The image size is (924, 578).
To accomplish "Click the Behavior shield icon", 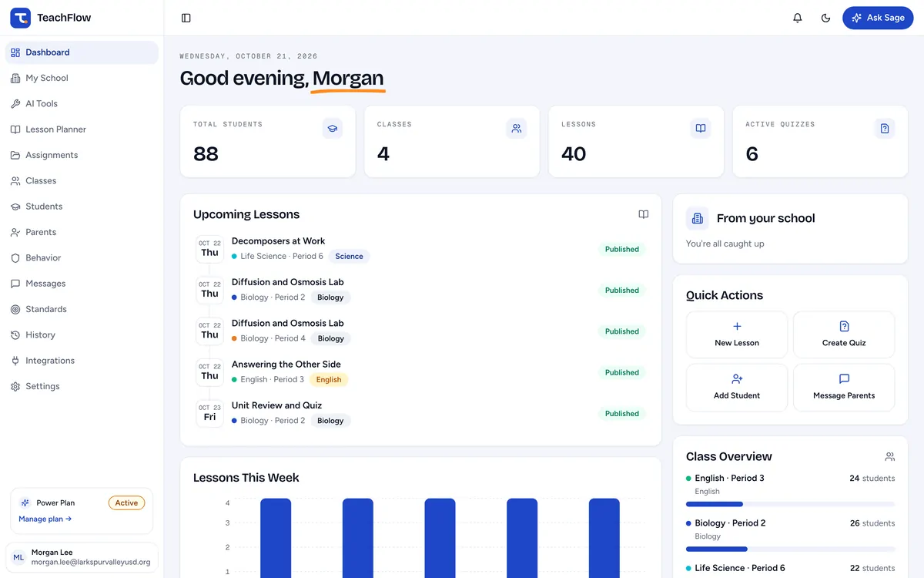I will point(15,258).
